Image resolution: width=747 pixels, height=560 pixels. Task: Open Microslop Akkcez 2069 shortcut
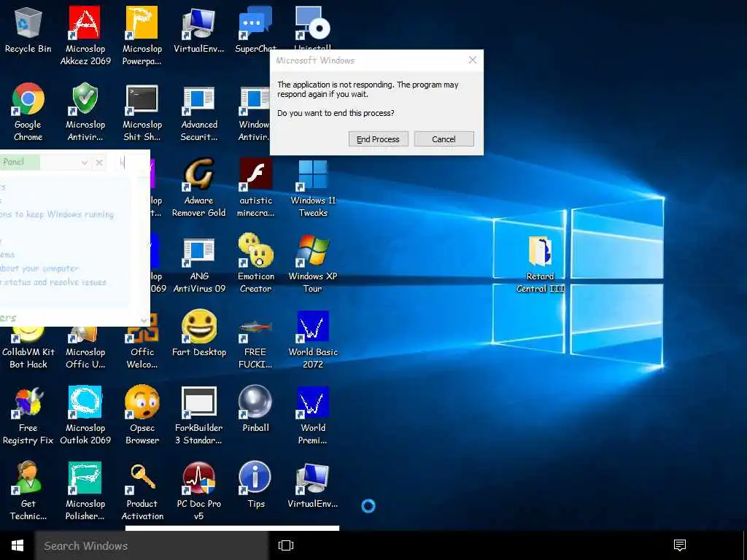[x=85, y=36]
